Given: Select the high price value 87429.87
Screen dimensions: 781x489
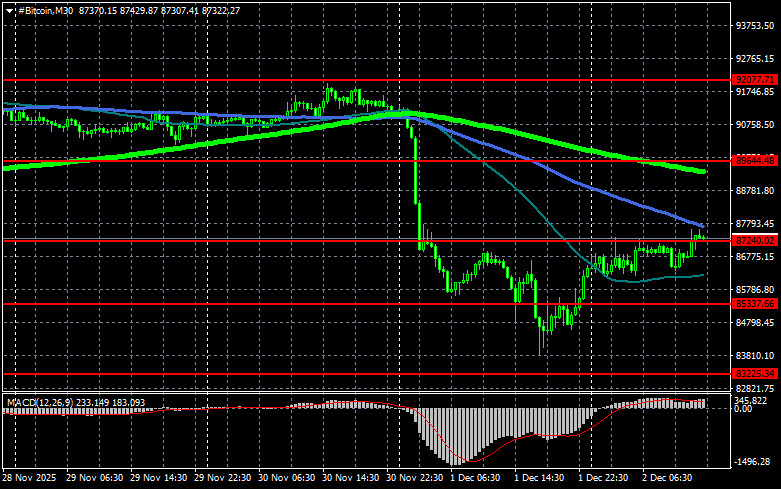Looking at the screenshot, I should [138, 10].
